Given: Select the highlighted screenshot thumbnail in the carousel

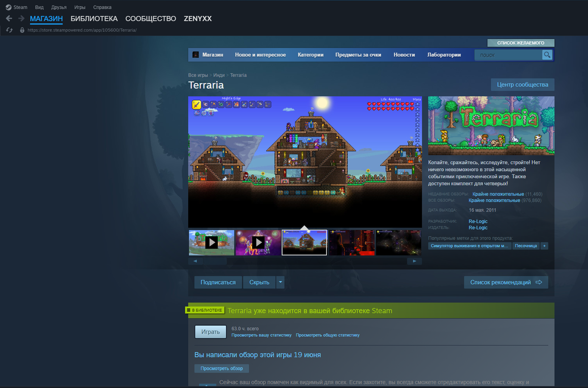Looking at the screenshot, I should coord(304,242).
